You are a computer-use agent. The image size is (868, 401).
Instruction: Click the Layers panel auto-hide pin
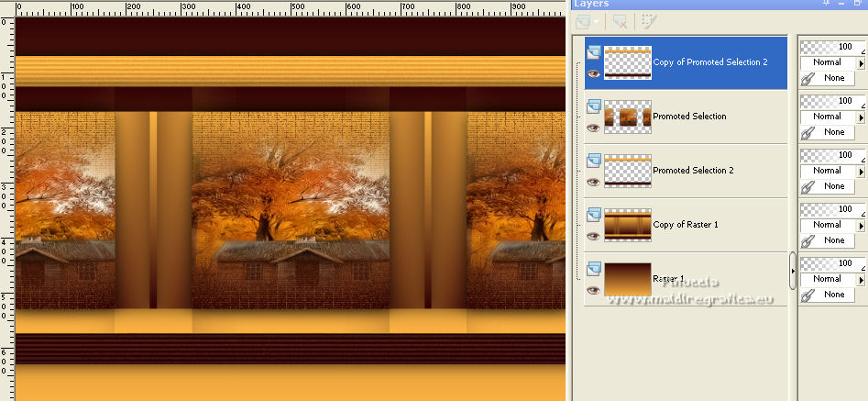tap(827, 4)
